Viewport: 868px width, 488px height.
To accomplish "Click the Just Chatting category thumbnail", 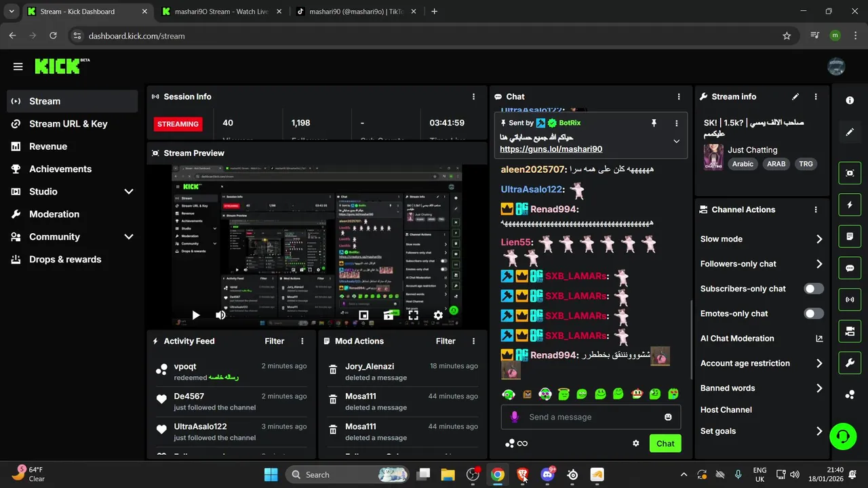I will (x=713, y=157).
